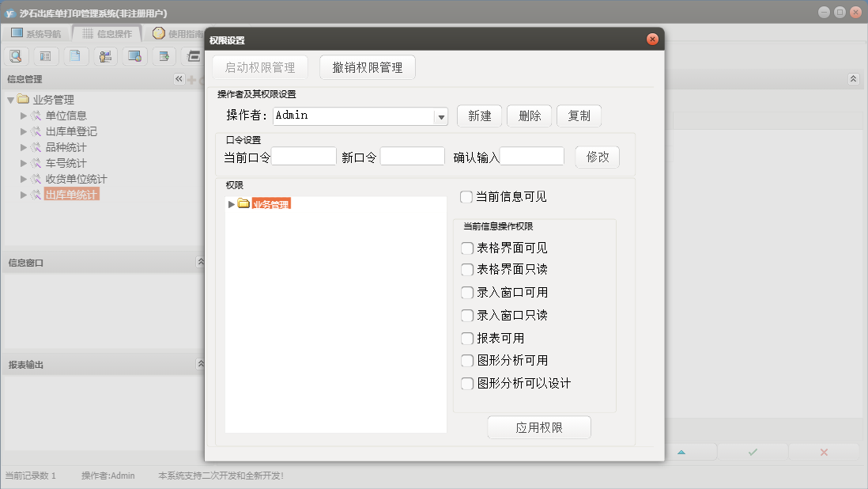Click the blue up arrow at bottom right
This screenshot has height=489, width=868.
[681, 453]
